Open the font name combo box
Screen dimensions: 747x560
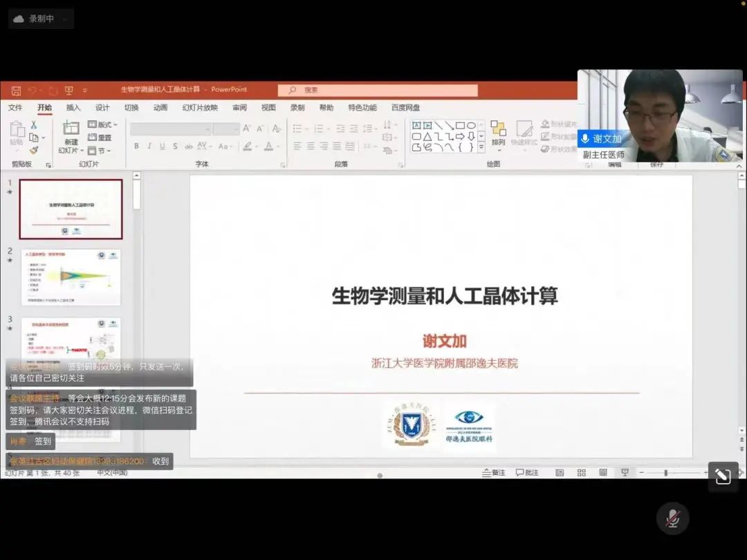[170, 129]
